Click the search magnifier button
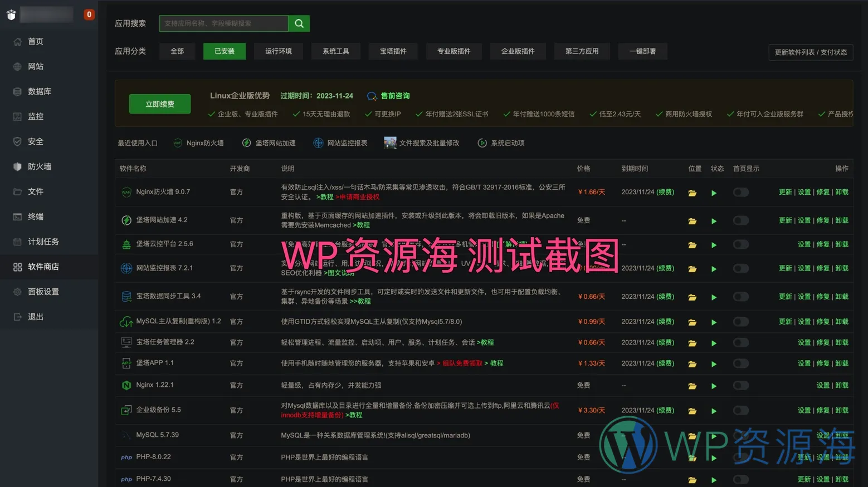Screen dimensions: 868x487 pyautogui.click(x=299, y=23)
